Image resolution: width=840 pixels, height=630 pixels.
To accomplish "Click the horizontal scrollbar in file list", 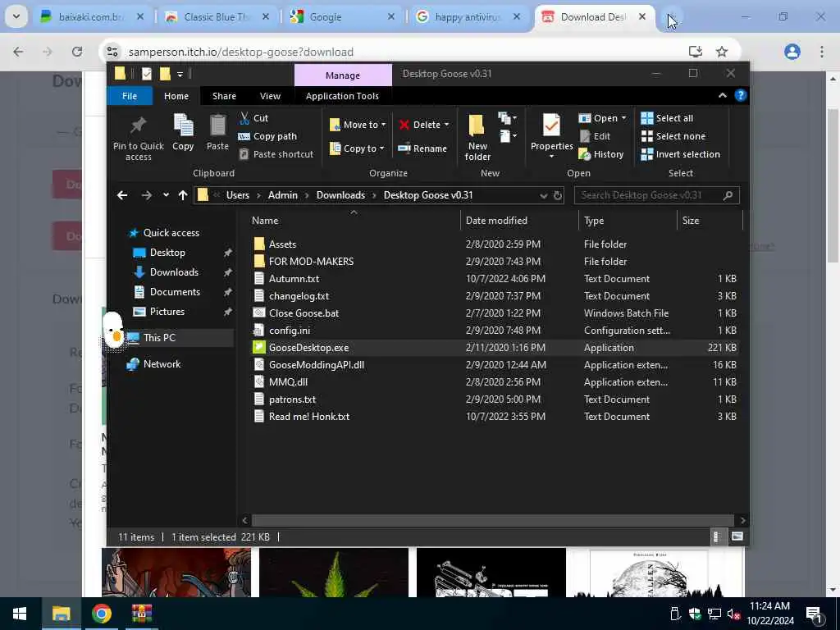I will tap(492, 520).
